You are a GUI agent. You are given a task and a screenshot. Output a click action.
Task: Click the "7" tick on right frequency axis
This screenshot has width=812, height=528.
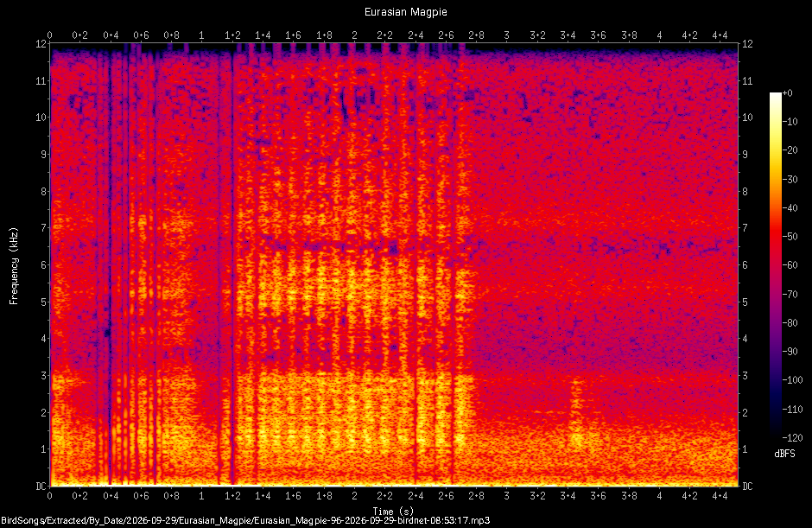[x=745, y=228]
